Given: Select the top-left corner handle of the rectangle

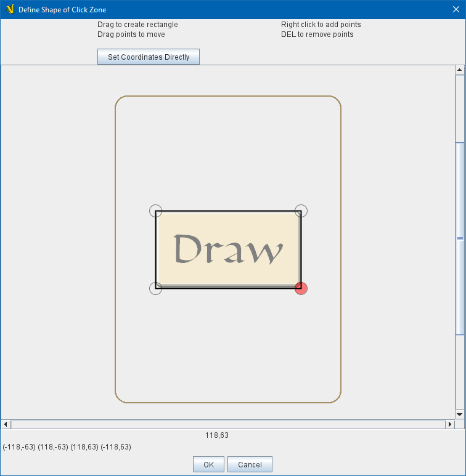Looking at the screenshot, I should 155,211.
